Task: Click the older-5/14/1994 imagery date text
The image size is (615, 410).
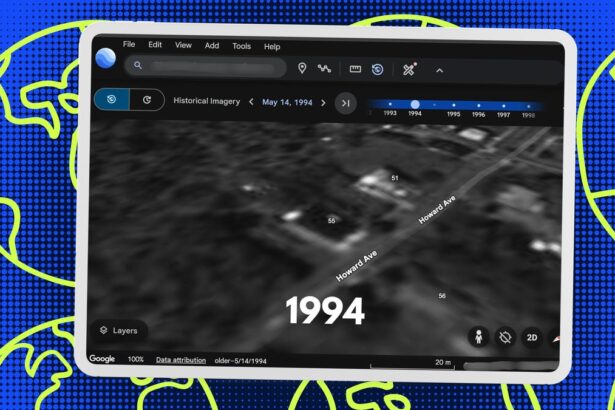Action: (240, 361)
